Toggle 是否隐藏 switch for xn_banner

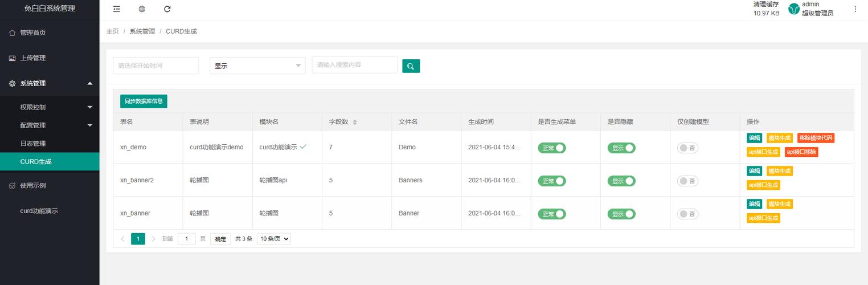tap(621, 214)
